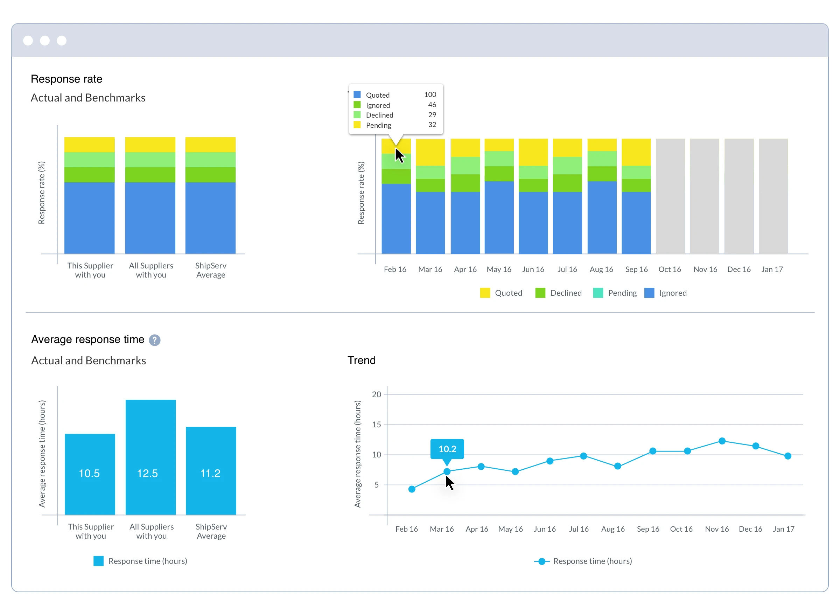
Task: Select the Jun 16 stacked response rate bar
Action: tap(533, 196)
